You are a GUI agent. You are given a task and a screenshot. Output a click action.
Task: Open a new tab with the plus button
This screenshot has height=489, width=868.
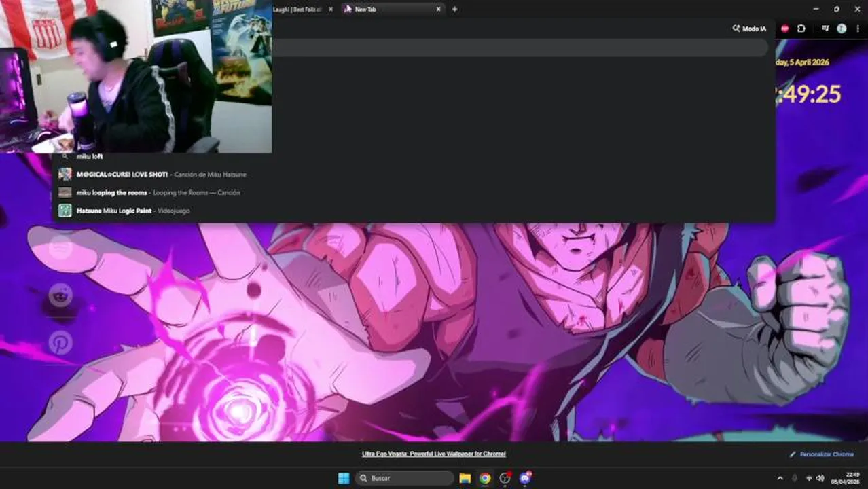pyautogui.click(x=454, y=9)
